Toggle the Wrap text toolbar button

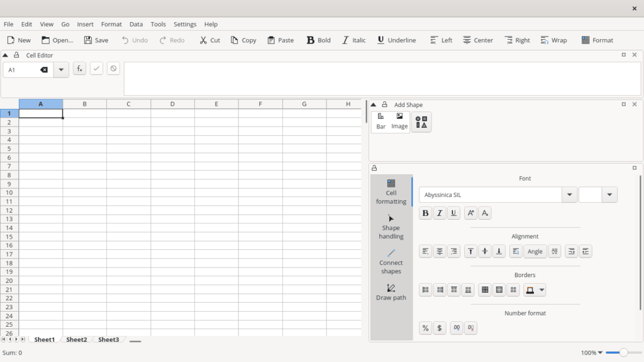tap(553, 40)
